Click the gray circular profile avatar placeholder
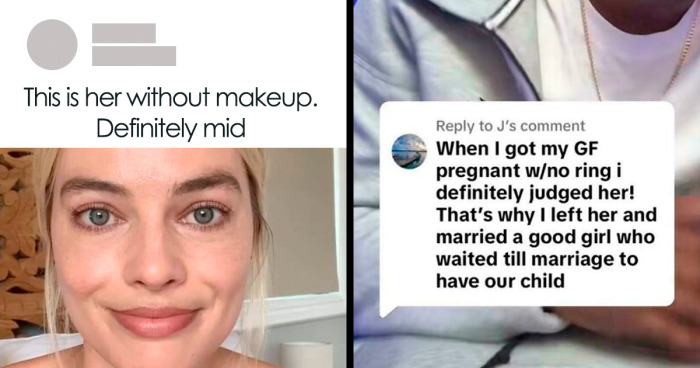This screenshot has height=368, width=700. click(52, 45)
